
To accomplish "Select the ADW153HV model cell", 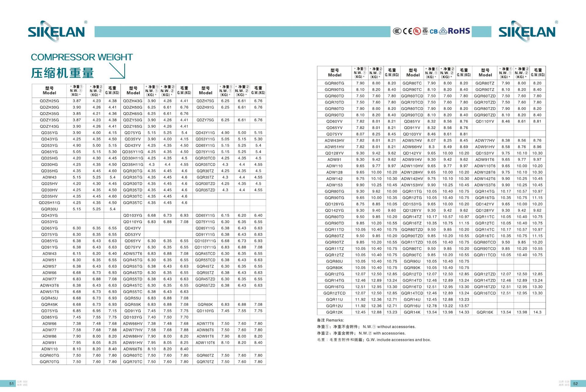I will tap(412, 185).
